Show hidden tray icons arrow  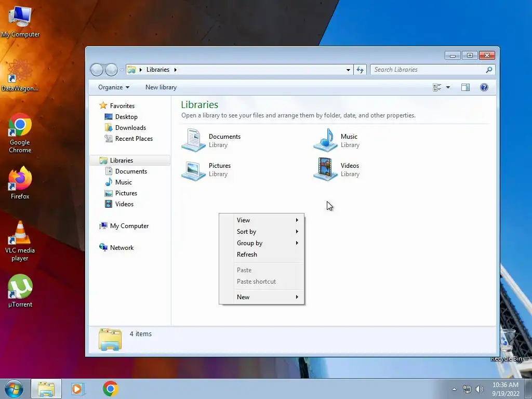click(454, 389)
